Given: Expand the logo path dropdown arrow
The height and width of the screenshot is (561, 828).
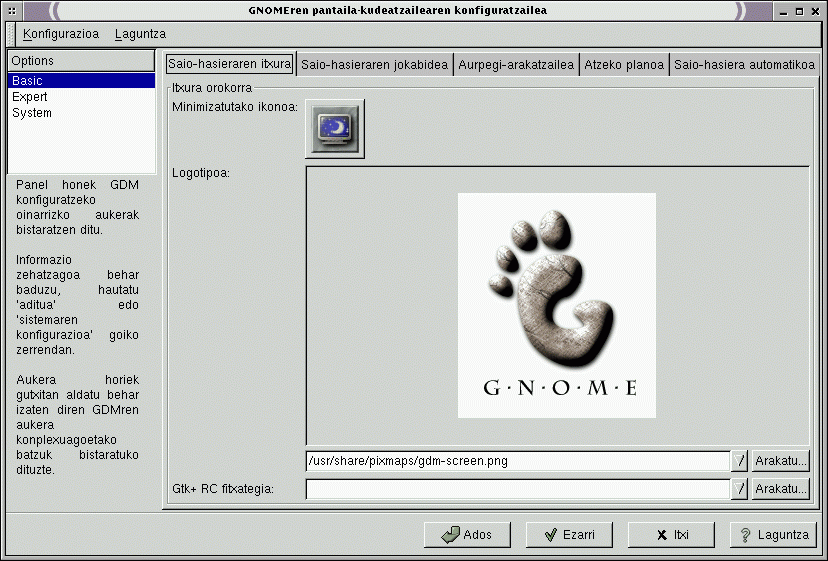Looking at the screenshot, I should [x=739, y=461].
